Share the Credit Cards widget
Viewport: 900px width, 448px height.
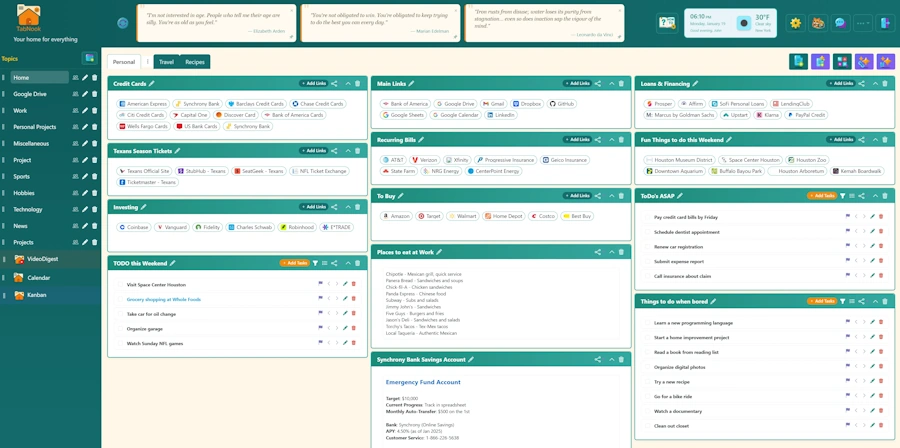pyautogui.click(x=334, y=84)
